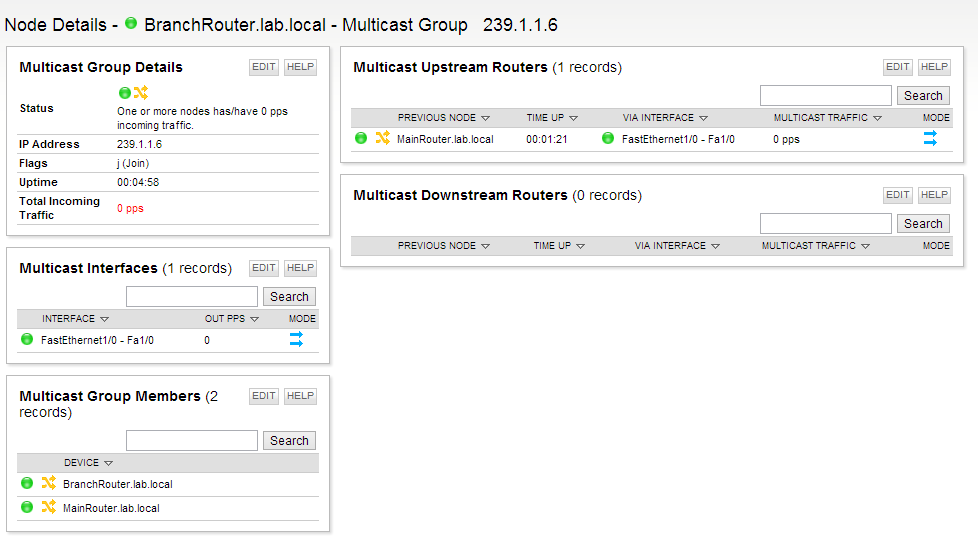Screen dimensions: 978x560
Task: Click Search button in Upstream Routers panel
Action: [923, 95]
